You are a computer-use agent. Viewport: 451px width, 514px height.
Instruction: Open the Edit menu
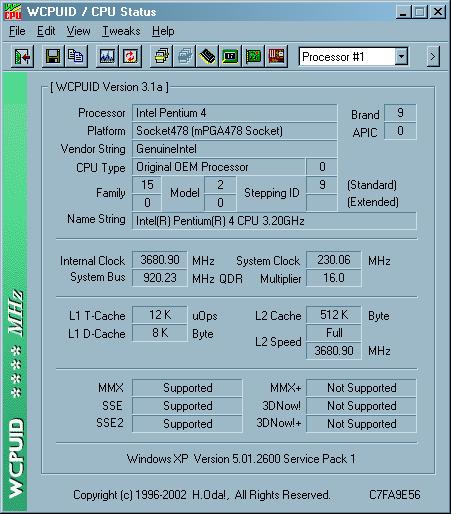pos(46,31)
